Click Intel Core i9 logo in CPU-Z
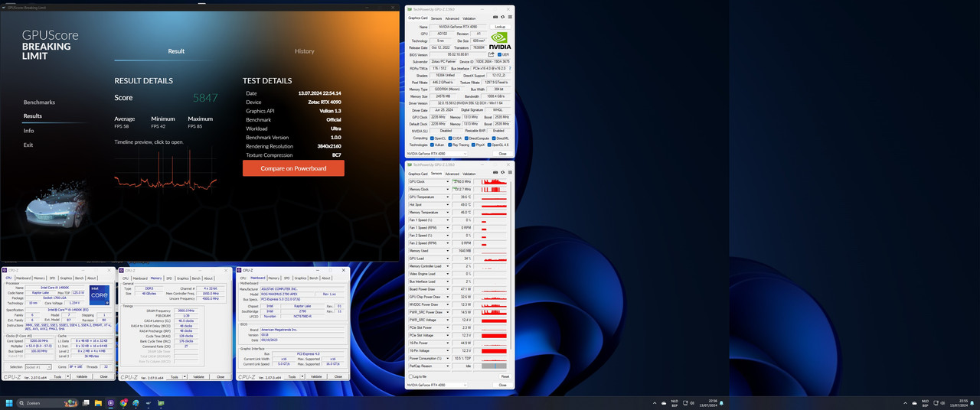 100,294
